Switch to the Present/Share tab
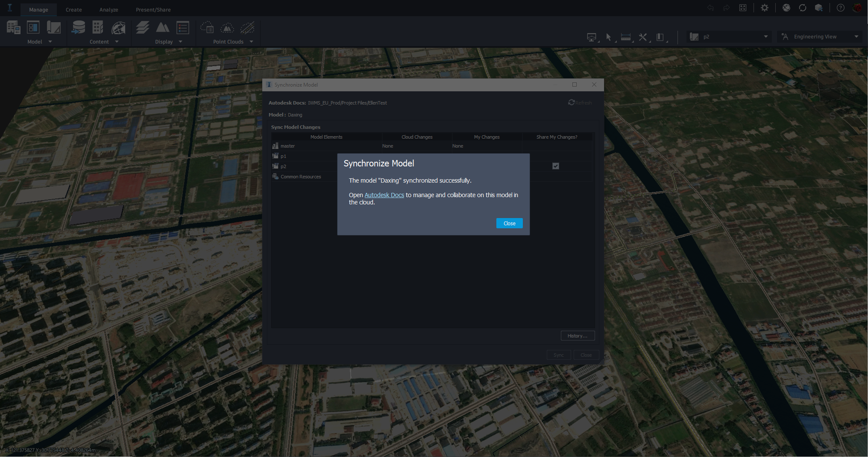The width and height of the screenshot is (868, 457). pyautogui.click(x=153, y=9)
